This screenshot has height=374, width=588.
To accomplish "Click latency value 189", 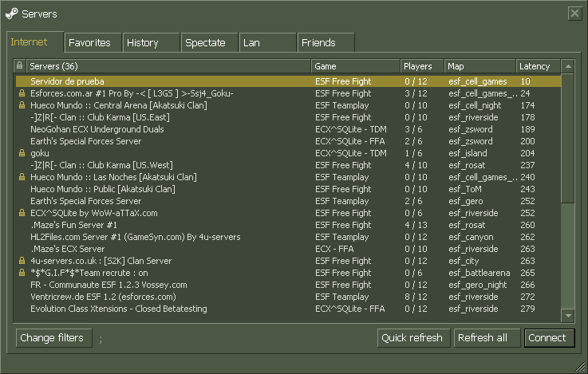I will click(527, 129).
